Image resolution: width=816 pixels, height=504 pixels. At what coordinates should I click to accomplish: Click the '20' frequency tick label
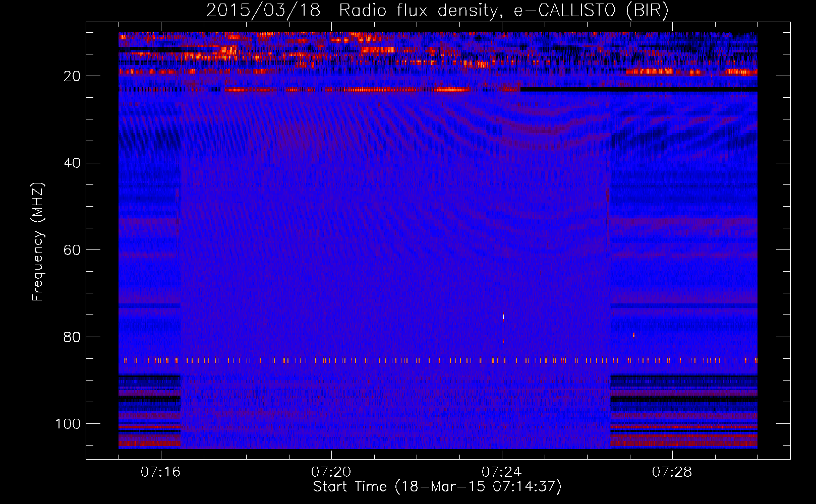(73, 76)
